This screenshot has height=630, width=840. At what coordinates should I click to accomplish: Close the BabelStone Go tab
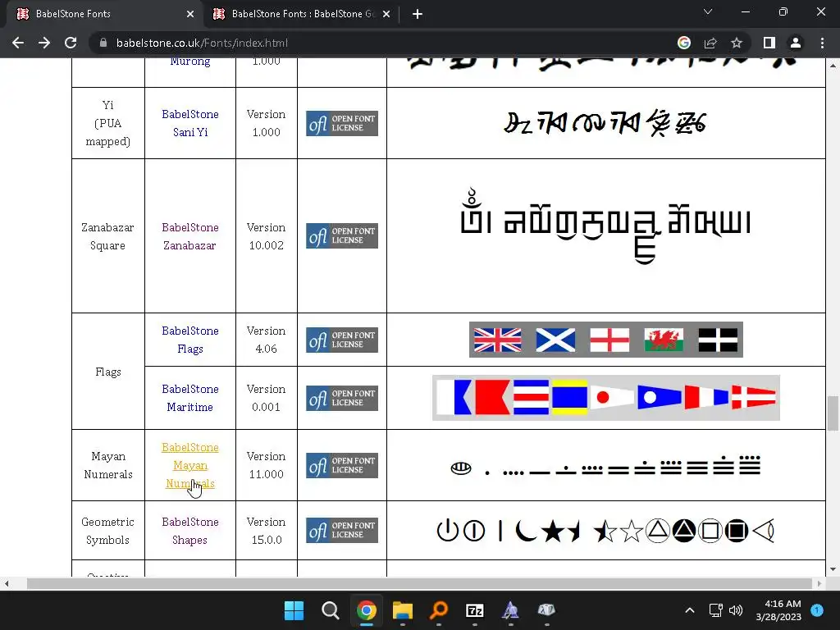coord(386,14)
